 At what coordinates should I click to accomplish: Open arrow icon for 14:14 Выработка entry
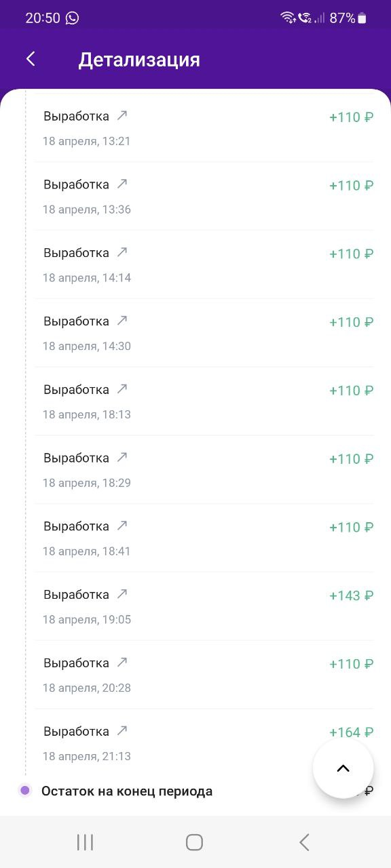tap(122, 252)
